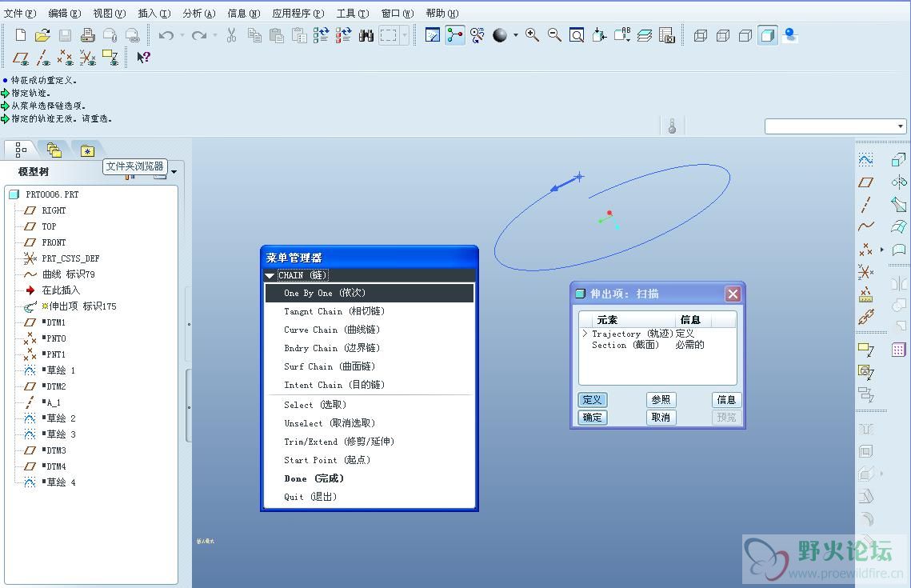Select the extrude tool
Image resolution: width=911 pixels, height=588 pixels.
[x=899, y=159]
